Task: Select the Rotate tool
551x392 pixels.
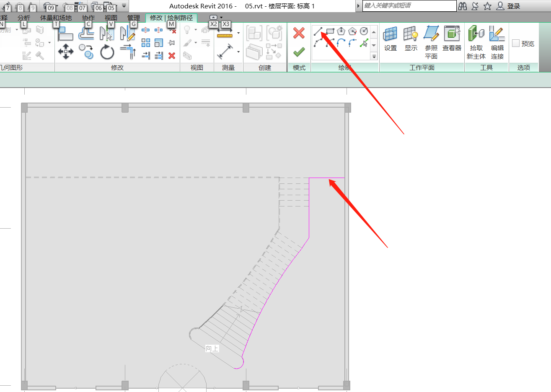Action: pos(107,52)
